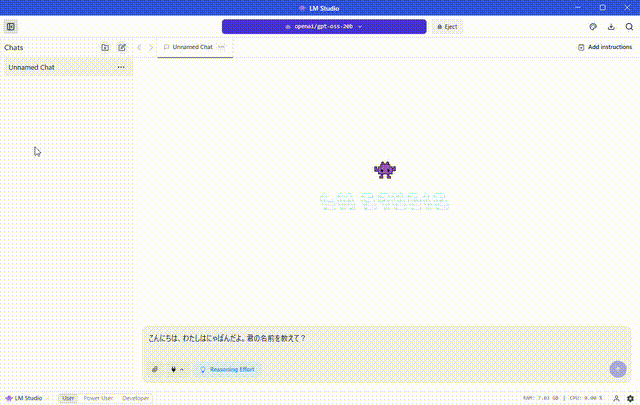Maximize the LM Studio window
The height and width of the screenshot is (405, 640).
[602, 7]
